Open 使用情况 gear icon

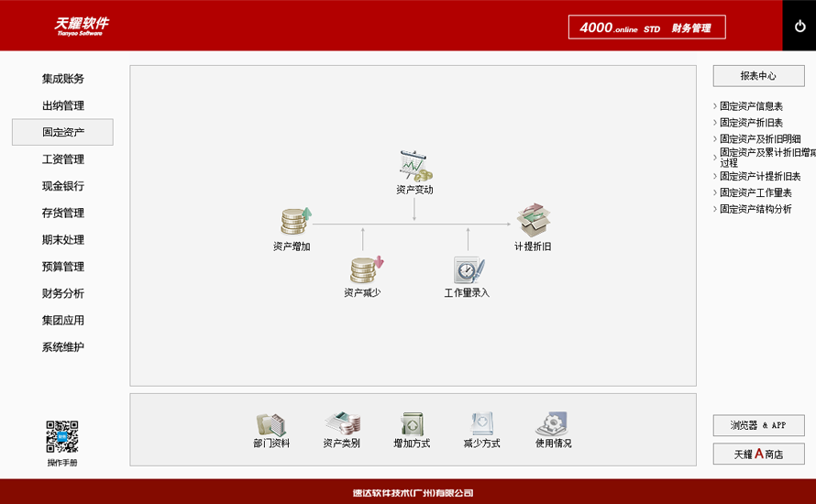click(552, 423)
